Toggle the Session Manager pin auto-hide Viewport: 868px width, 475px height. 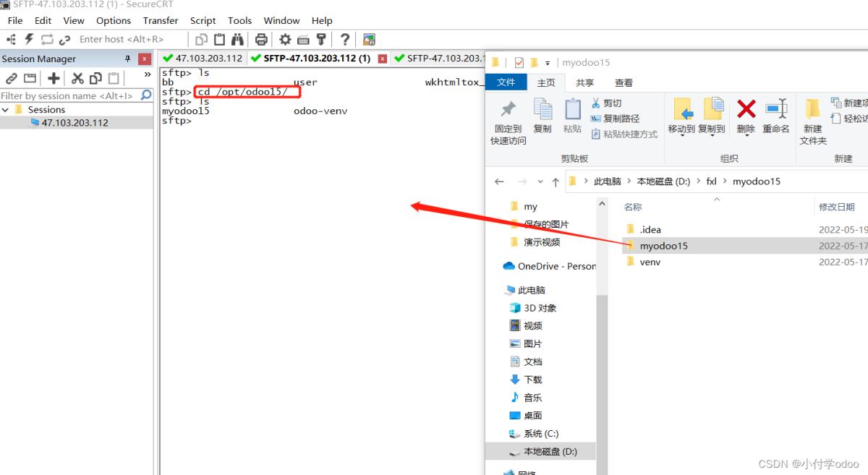click(128, 59)
